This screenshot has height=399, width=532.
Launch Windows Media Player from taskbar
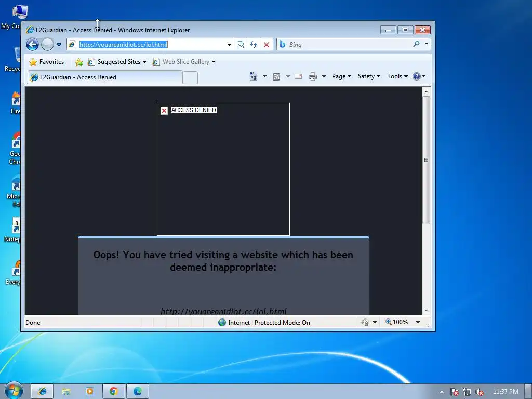(x=90, y=392)
